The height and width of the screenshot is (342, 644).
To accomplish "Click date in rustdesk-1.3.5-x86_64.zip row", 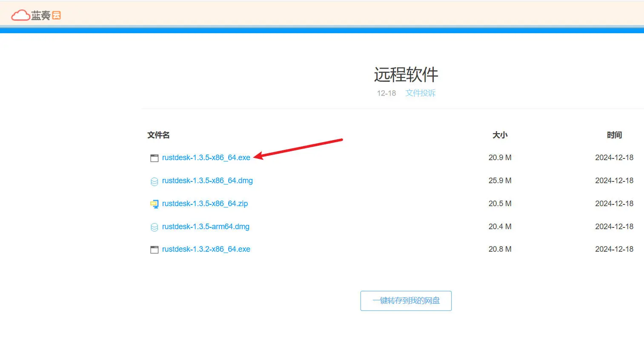I will click(614, 204).
